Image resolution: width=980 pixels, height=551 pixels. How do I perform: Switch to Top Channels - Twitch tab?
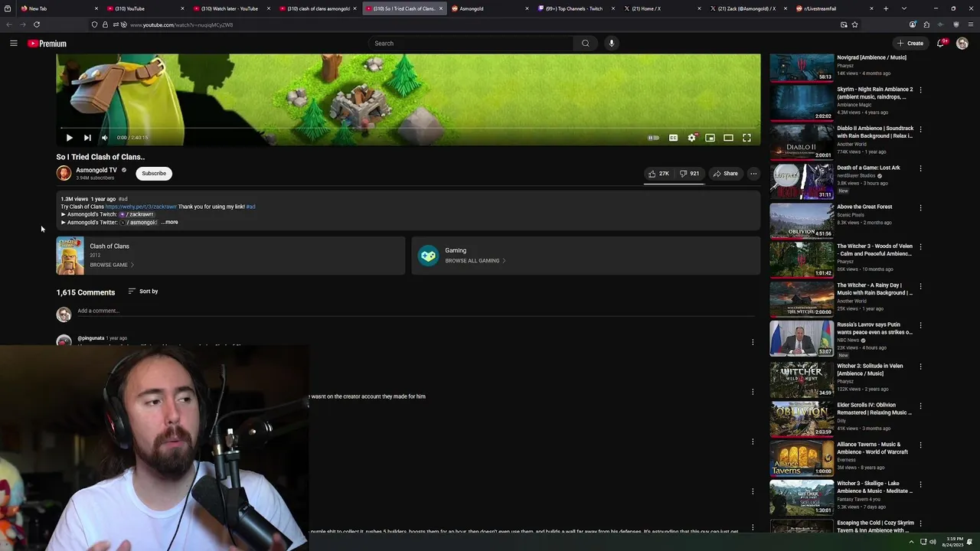(576, 8)
